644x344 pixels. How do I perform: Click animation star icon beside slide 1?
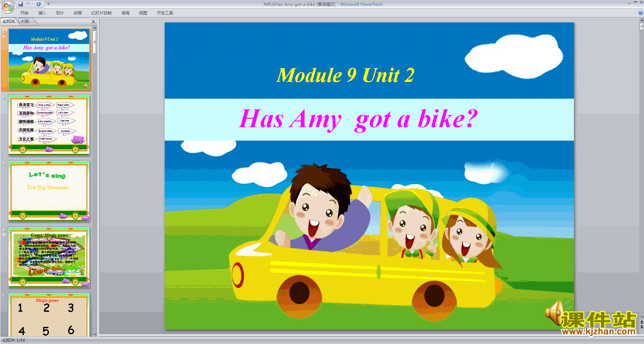(x=4, y=36)
